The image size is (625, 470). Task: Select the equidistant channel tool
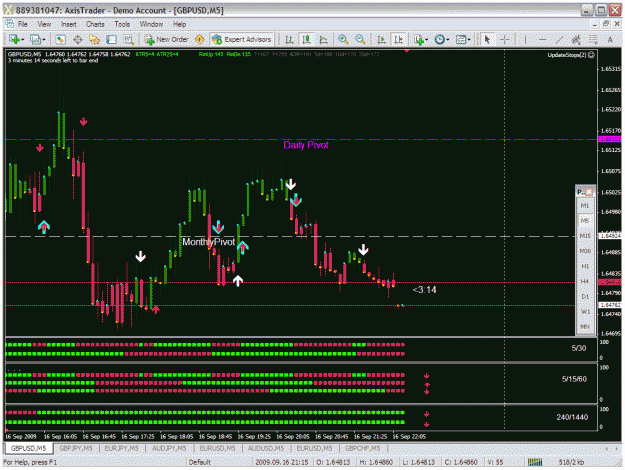pyautogui.click(x=576, y=39)
